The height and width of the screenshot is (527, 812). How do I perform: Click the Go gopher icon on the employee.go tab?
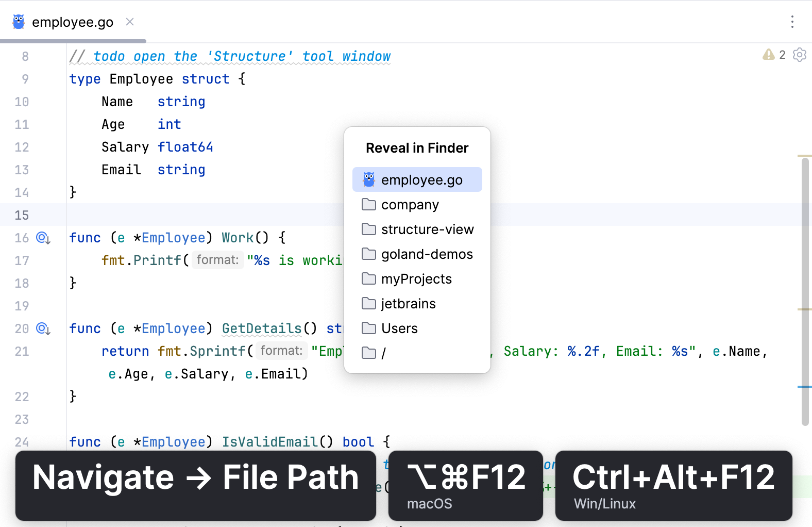[19, 22]
